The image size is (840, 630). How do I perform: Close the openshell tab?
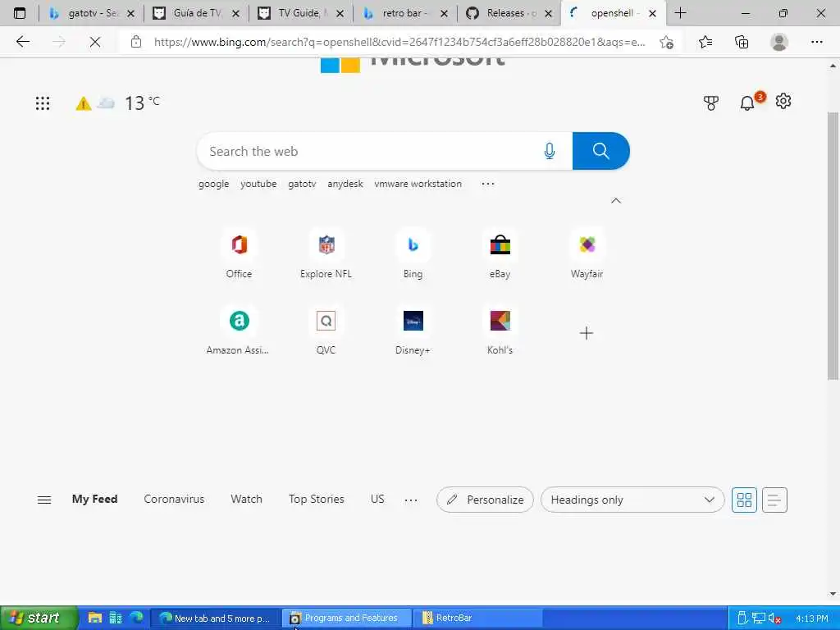click(652, 13)
